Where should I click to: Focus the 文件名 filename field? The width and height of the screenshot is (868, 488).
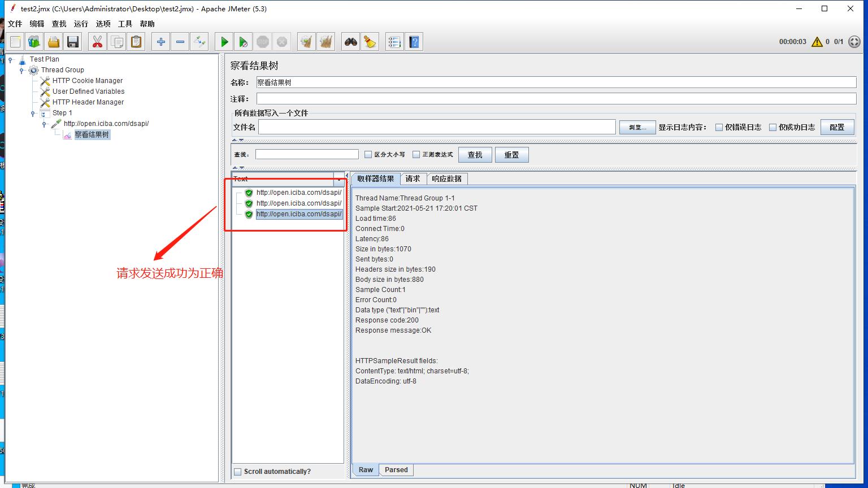click(437, 127)
